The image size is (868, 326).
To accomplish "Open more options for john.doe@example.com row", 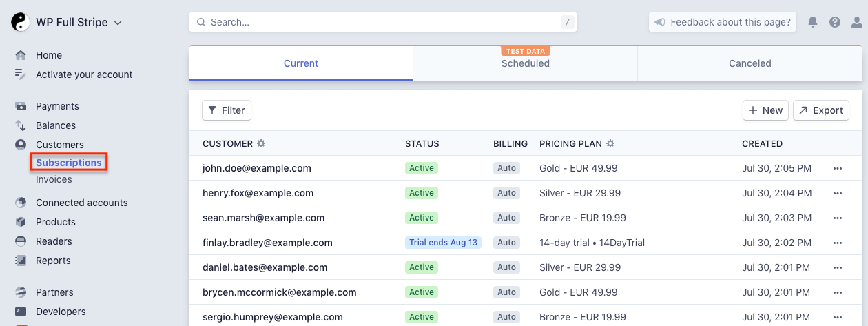I will click(x=838, y=168).
